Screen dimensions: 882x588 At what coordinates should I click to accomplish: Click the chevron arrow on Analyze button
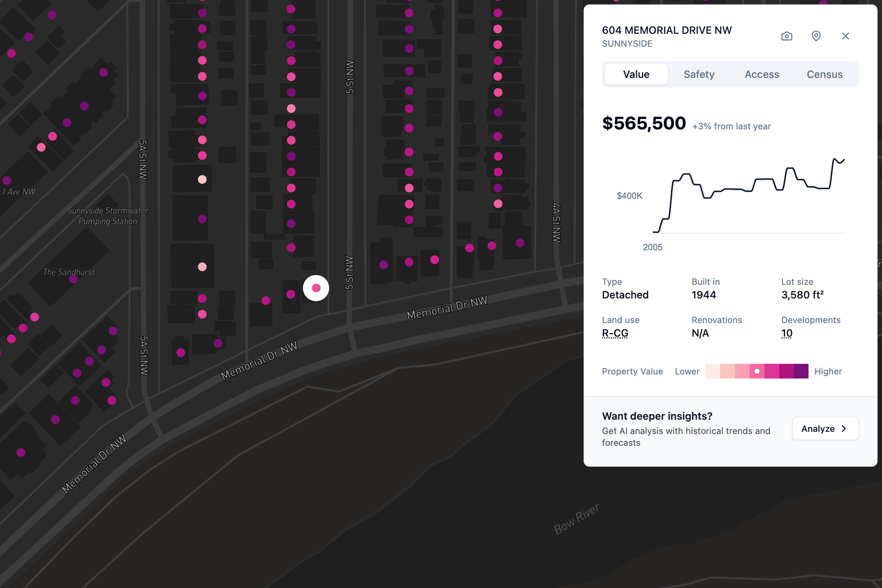pos(844,429)
